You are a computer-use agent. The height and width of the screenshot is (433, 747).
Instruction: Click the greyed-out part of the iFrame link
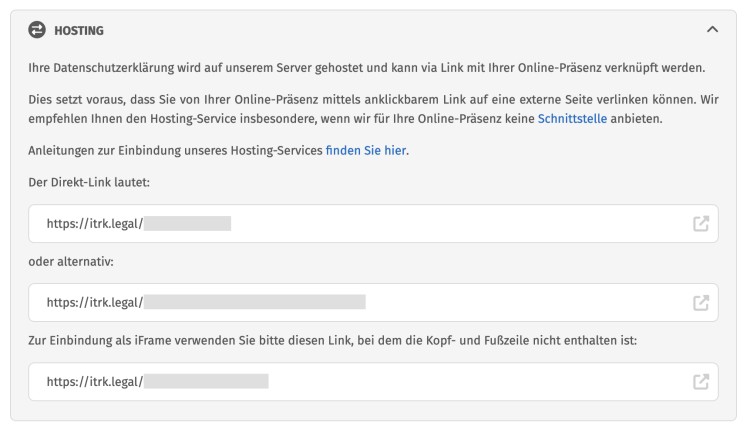pos(206,381)
